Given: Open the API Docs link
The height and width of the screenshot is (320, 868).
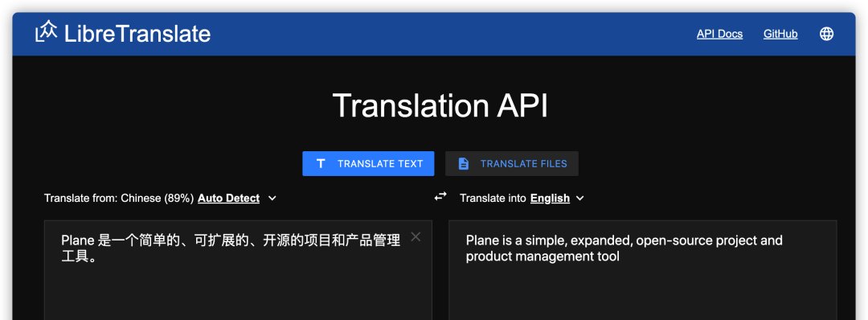Looking at the screenshot, I should point(719,34).
